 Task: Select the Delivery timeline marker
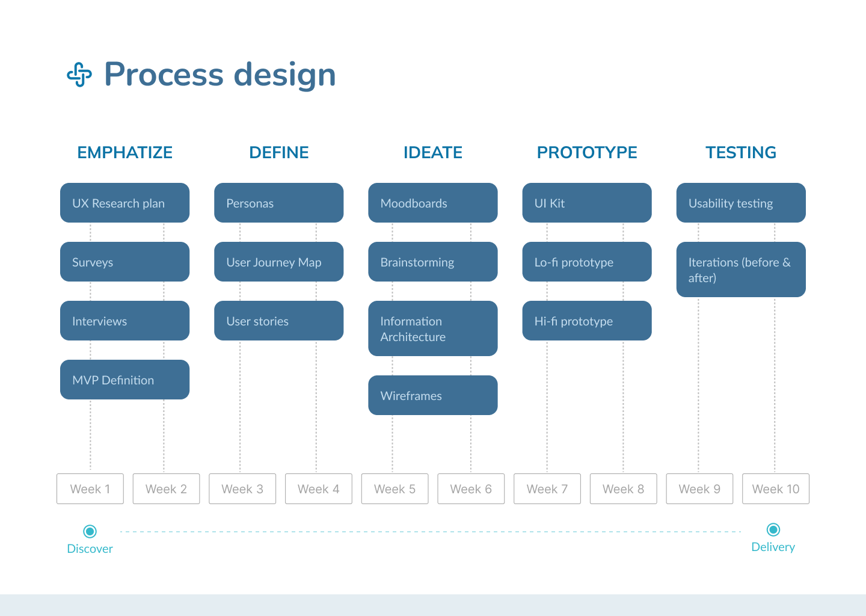click(x=773, y=529)
